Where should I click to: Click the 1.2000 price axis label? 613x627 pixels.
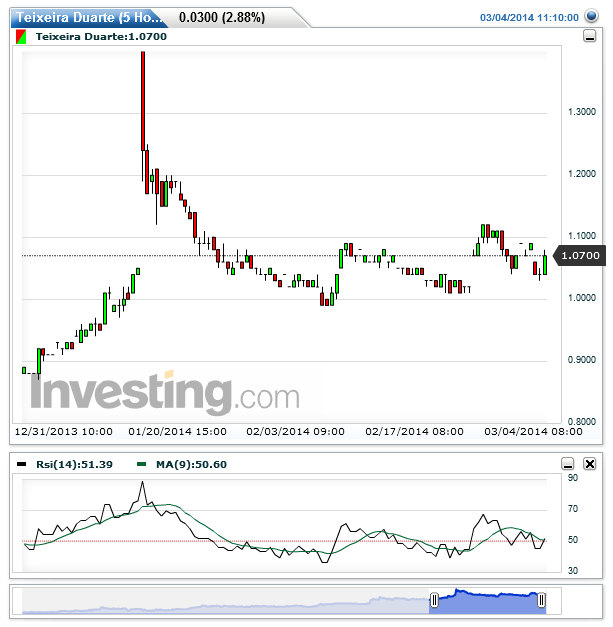click(582, 174)
